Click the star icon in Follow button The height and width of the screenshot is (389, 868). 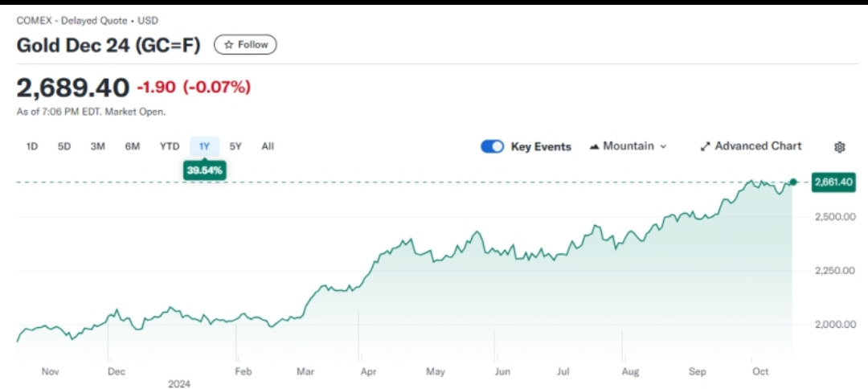click(228, 45)
